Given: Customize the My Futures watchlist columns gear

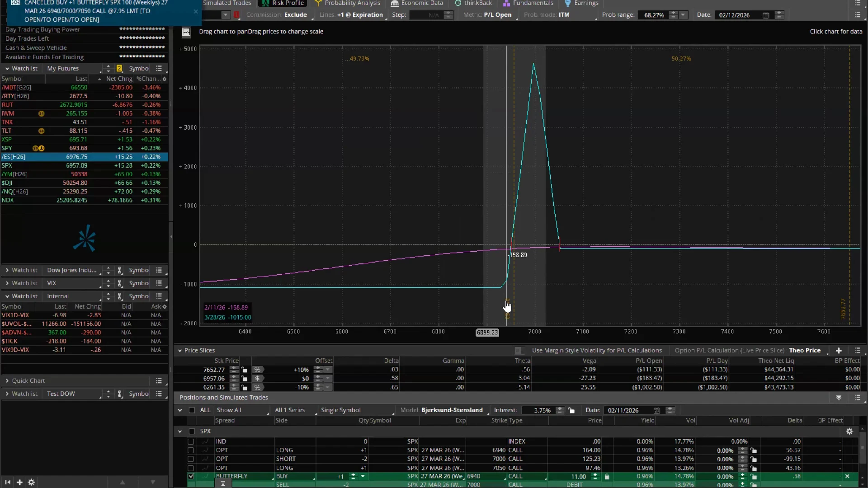Looking at the screenshot, I should [x=164, y=79].
